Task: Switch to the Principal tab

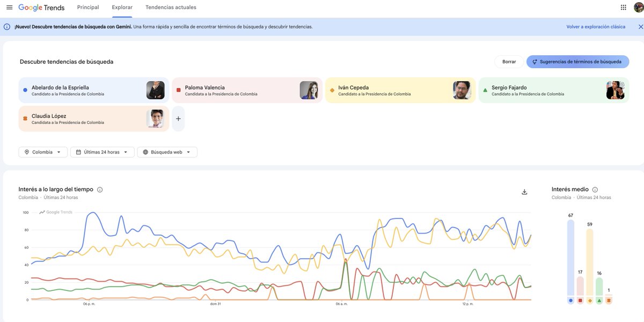Action: click(x=88, y=8)
